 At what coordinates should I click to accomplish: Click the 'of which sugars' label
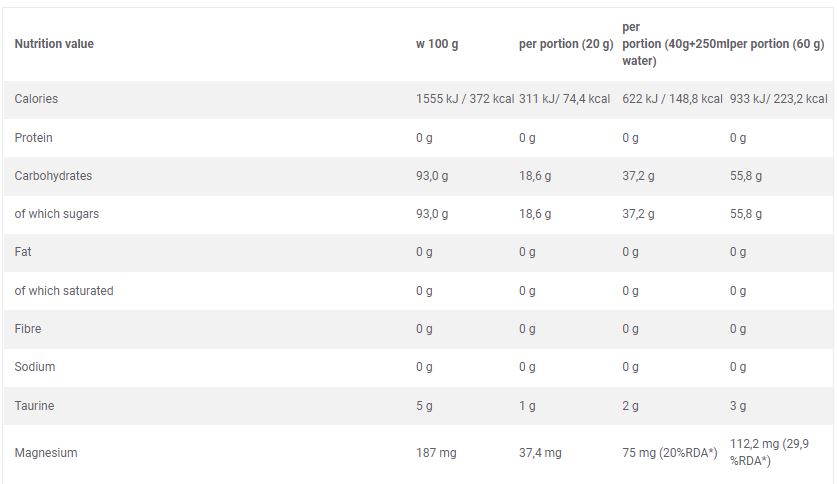click(x=57, y=214)
